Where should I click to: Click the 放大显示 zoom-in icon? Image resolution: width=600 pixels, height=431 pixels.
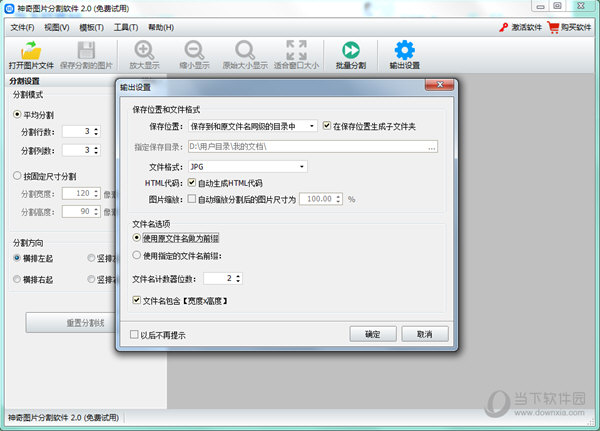(143, 49)
